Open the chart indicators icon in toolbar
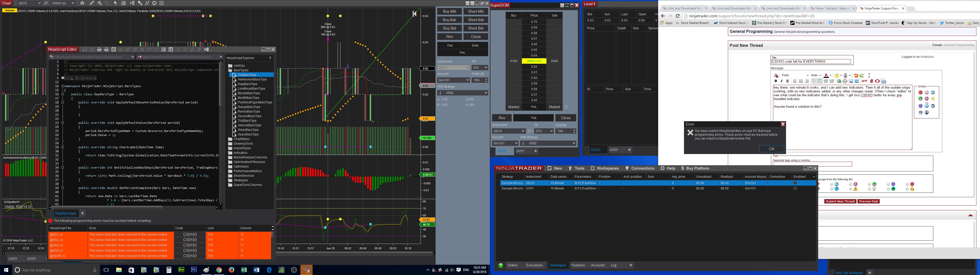This screenshot has width=980, height=275. (147, 3)
